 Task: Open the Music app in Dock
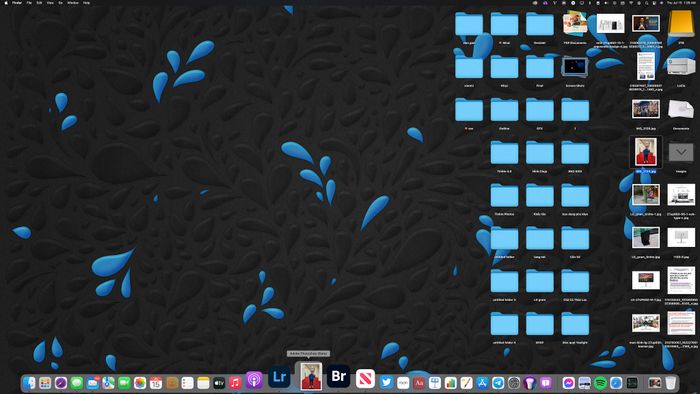(235, 383)
